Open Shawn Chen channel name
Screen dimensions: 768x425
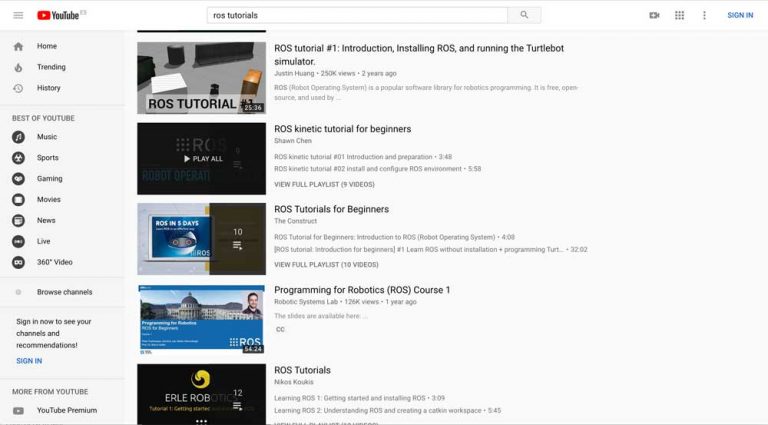(x=293, y=141)
